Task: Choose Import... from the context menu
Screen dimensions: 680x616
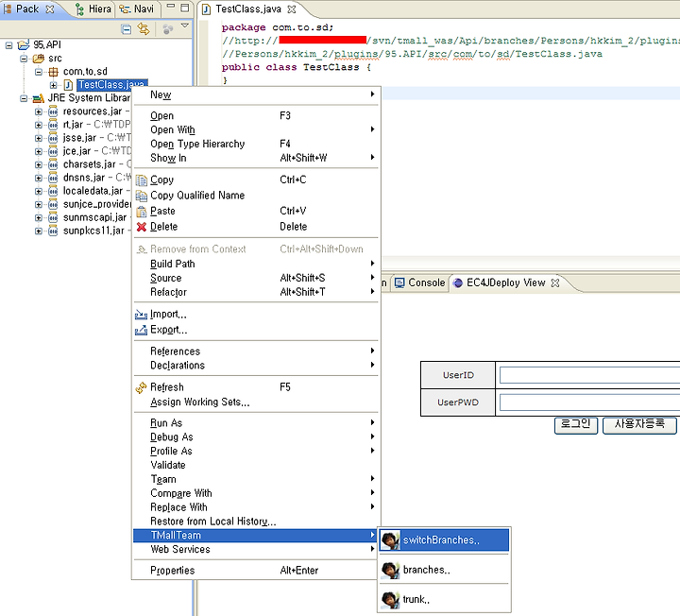Action: [x=256, y=314]
